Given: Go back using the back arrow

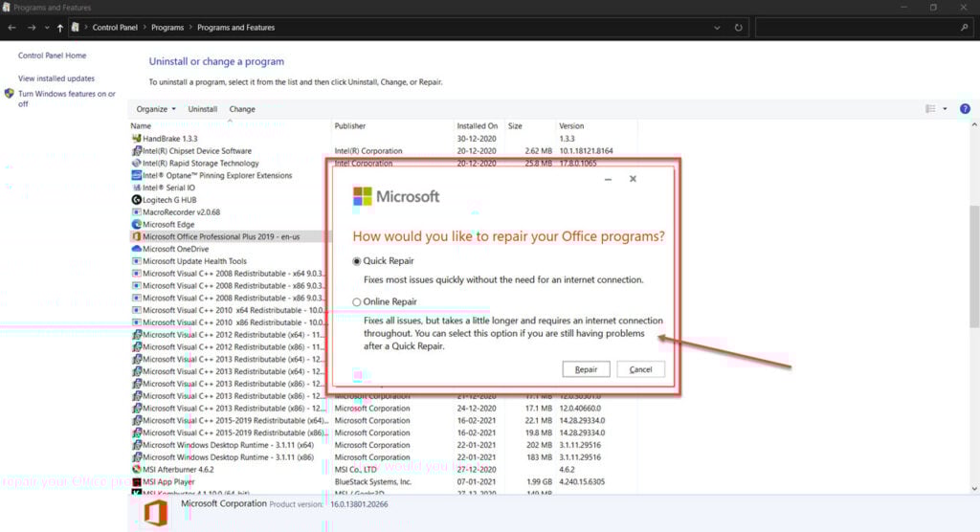Looking at the screenshot, I should (11, 28).
